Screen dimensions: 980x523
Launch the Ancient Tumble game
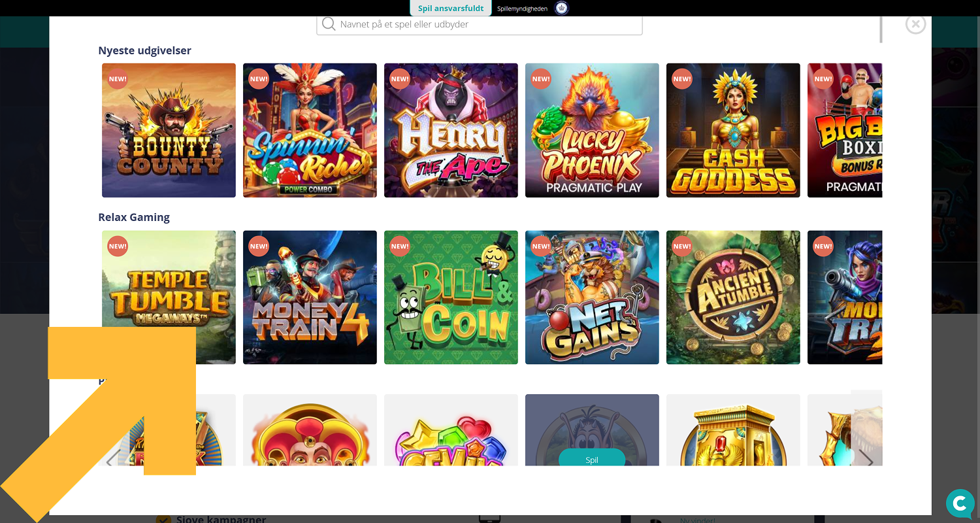[x=733, y=297]
